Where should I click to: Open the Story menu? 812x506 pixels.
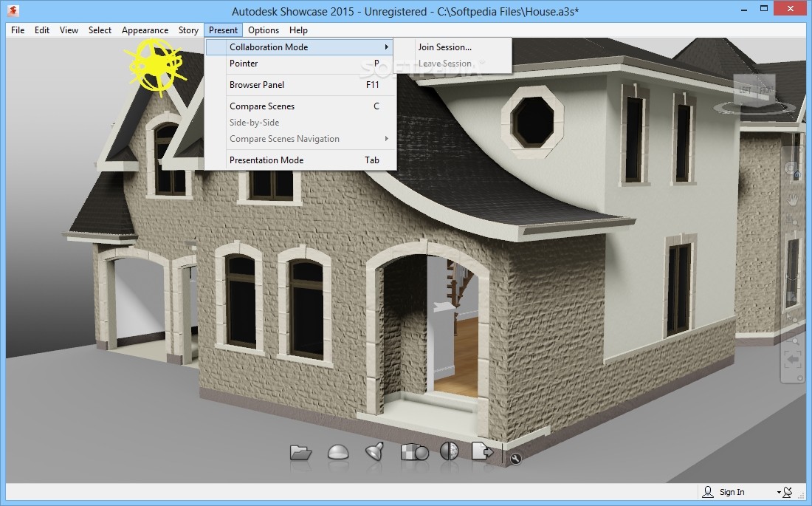coord(188,30)
